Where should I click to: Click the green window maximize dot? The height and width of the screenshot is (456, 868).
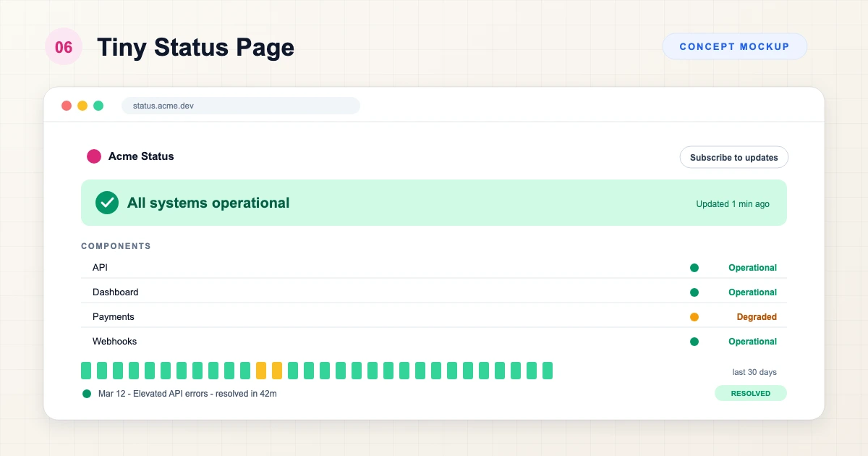tap(98, 106)
